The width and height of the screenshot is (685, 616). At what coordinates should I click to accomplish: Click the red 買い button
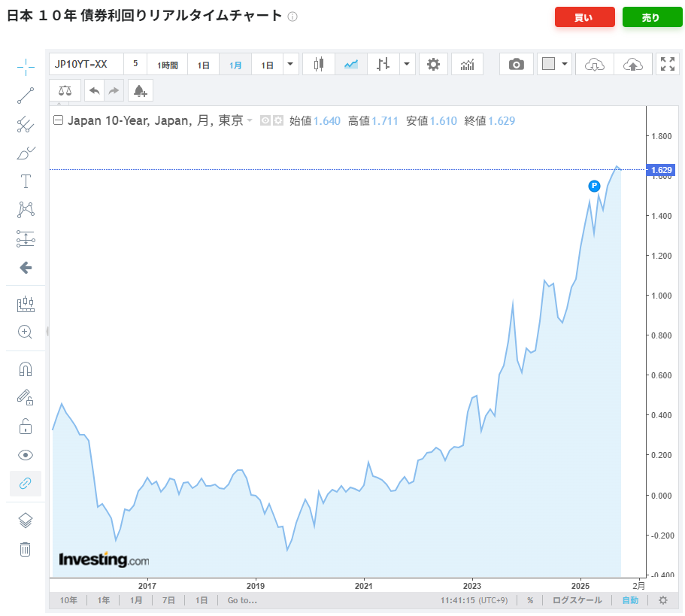[584, 17]
